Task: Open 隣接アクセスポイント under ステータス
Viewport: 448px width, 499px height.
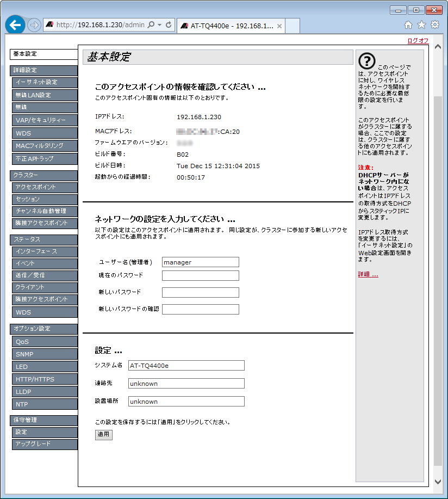Action: coord(45,299)
